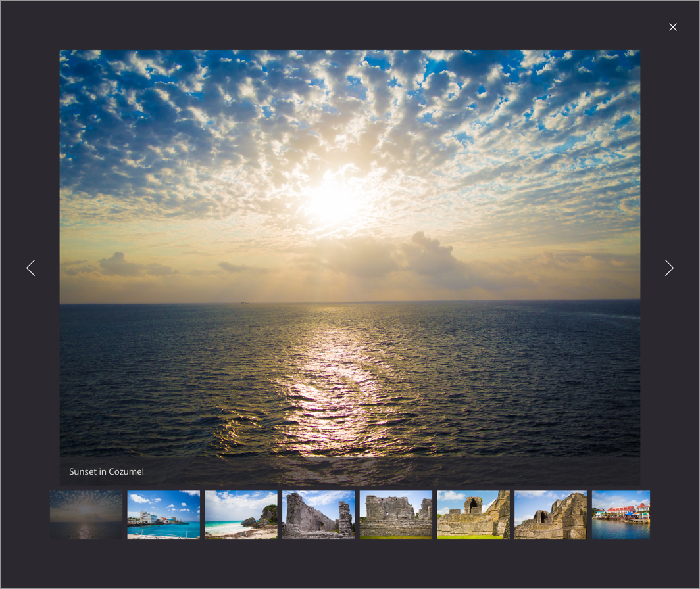View the turquoise beach thumbnail
The width and height of the screenshot is (700, 589).
(x=241, y=515)
